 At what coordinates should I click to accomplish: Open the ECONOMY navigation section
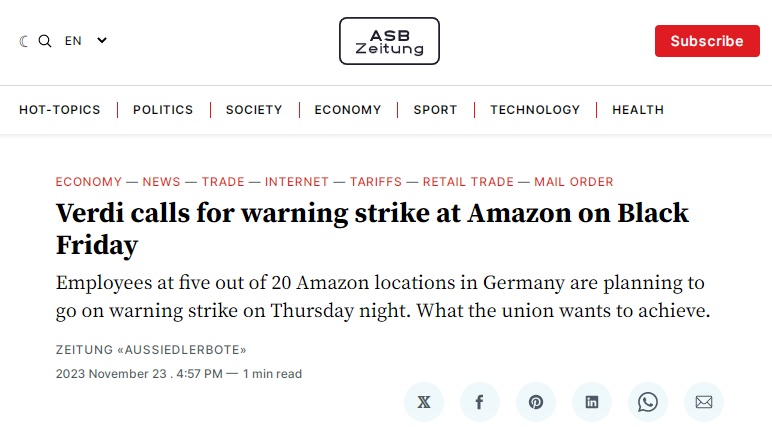coord(348,110)
